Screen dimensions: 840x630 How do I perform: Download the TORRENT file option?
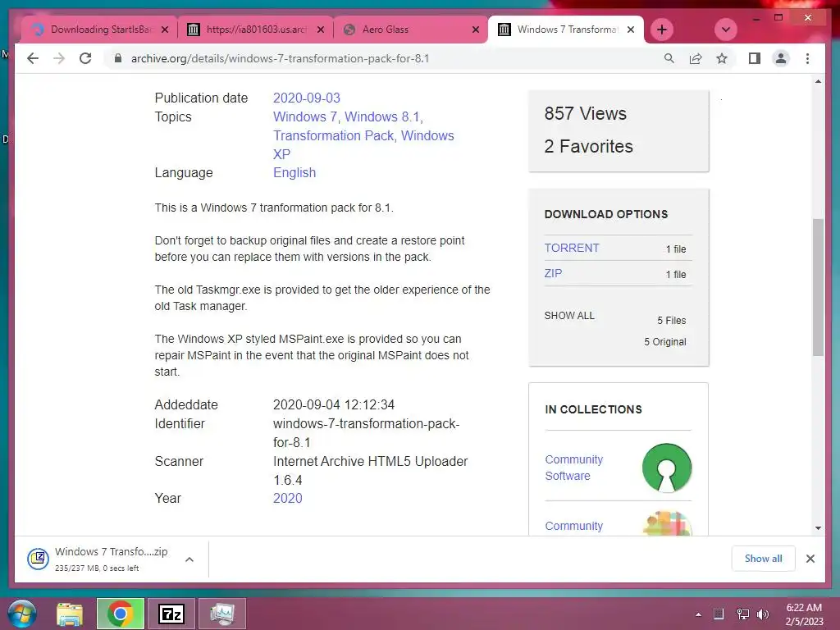(572, 248)
